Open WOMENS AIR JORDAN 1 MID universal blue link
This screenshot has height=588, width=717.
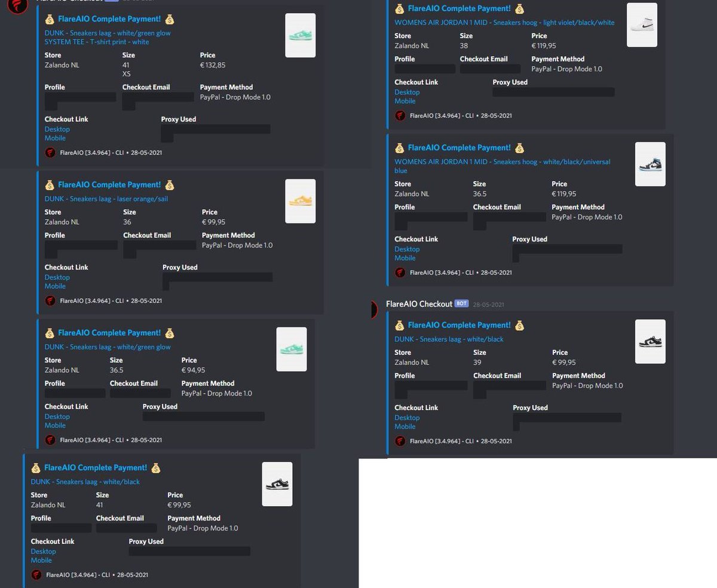502,166
